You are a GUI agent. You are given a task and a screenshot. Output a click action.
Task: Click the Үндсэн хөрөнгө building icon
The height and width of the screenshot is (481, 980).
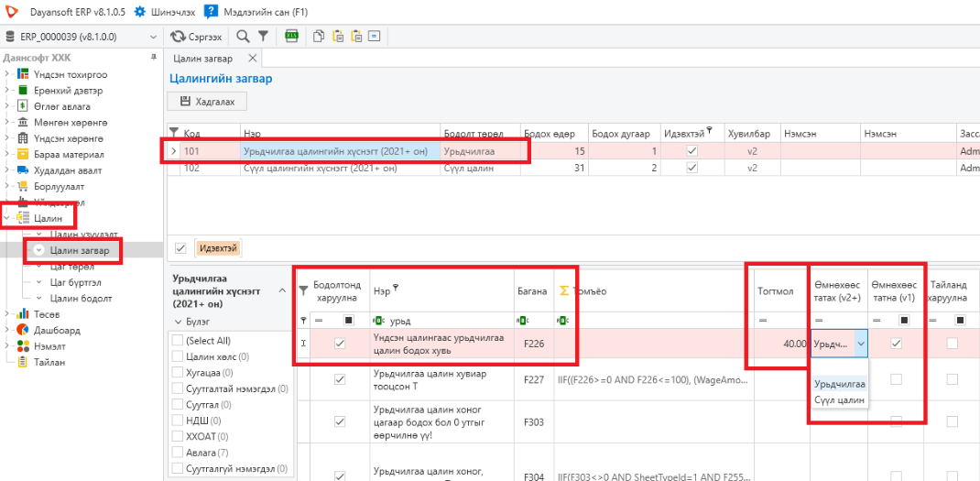pyautogui.click(x=23, y=138)
